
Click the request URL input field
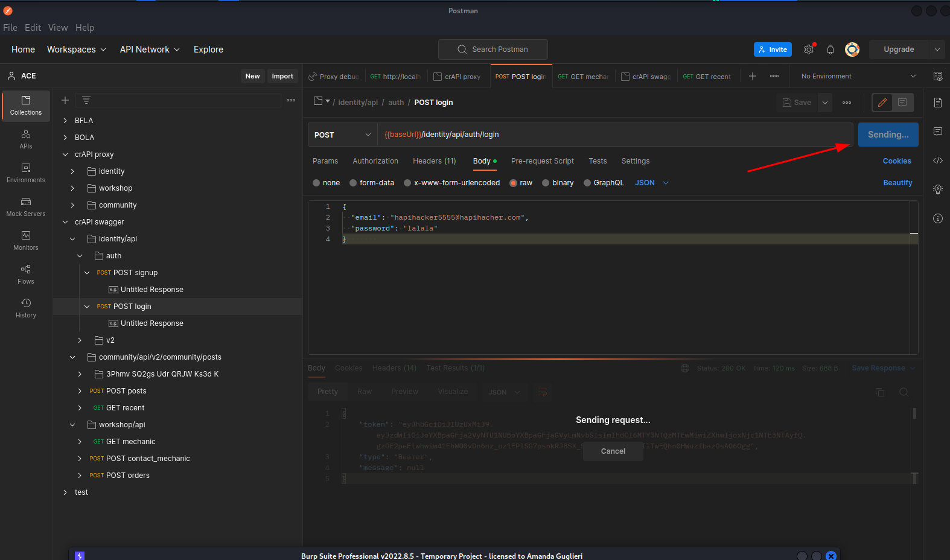(x=615, y=135)
